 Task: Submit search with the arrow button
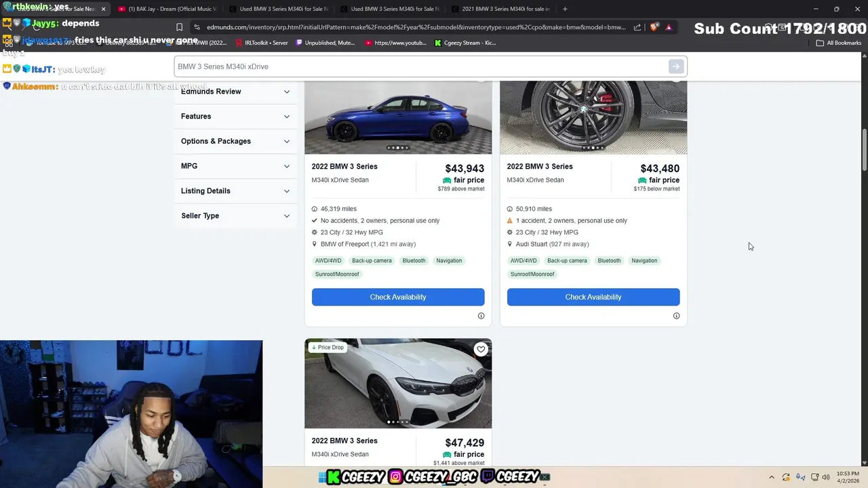click(675, 66)
